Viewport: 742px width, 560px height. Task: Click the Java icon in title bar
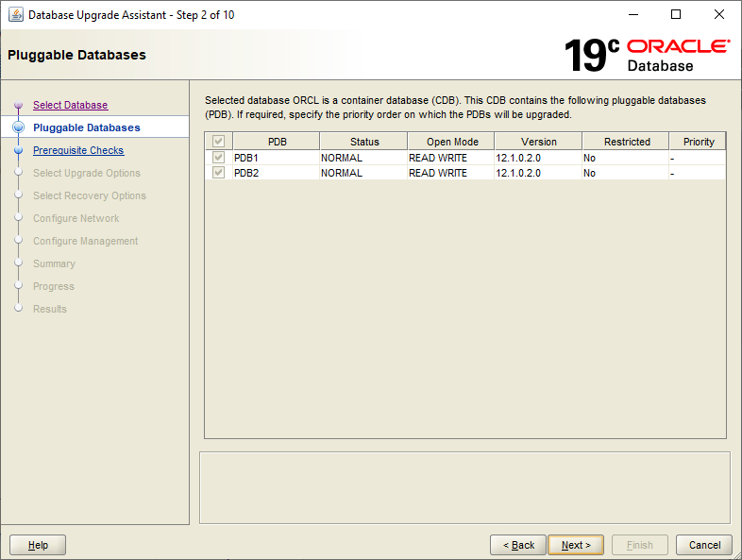click(16, 15)
